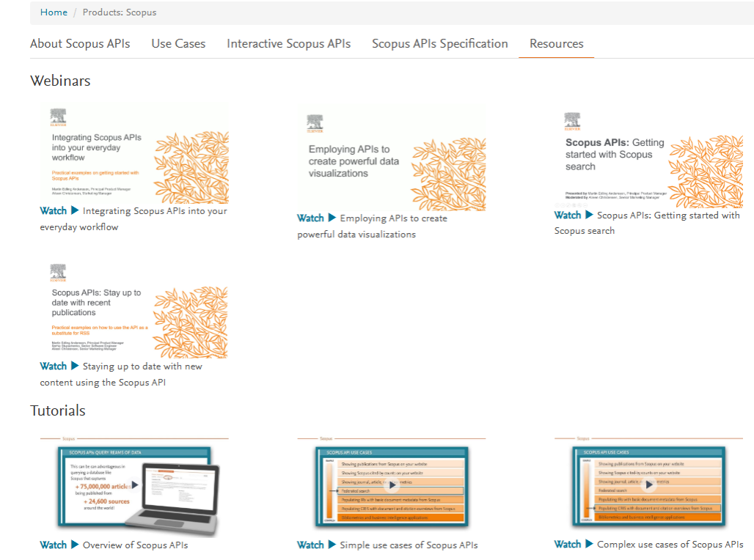Screen dimensions: 754x560
Task: Click play arrow icon beside Integrating Scopus APIs
Action: (75, 210)
